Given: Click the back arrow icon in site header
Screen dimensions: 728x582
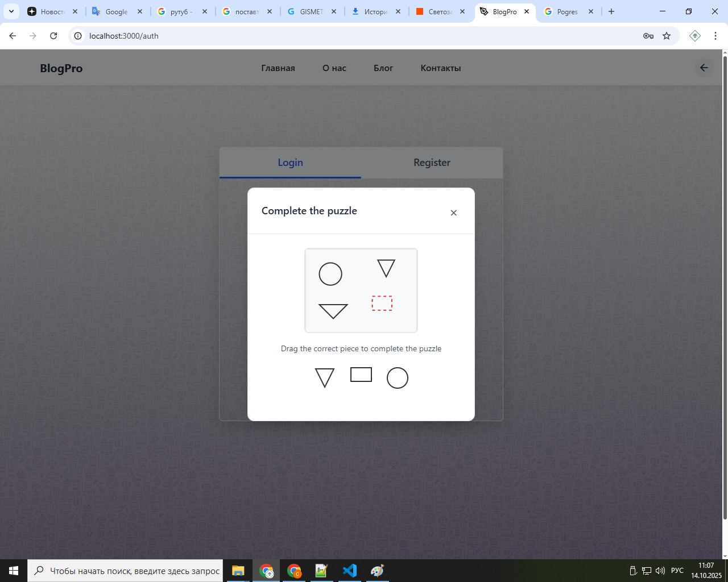Looking at the screenshot, I should point(704,68).
